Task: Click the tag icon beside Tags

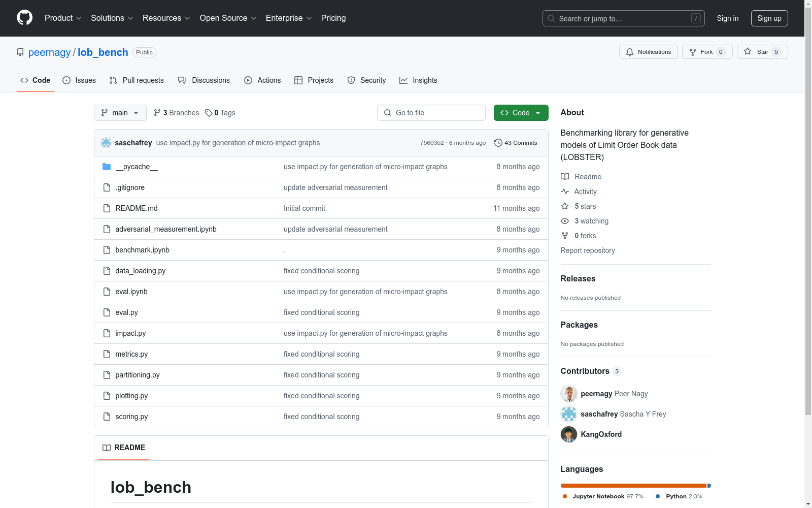Action: [x=209, y=113]
